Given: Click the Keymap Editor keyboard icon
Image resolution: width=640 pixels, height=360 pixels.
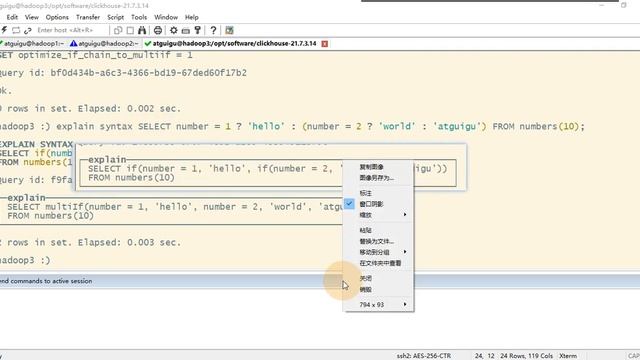Looking at the screenshot, I should click(186, 30).
